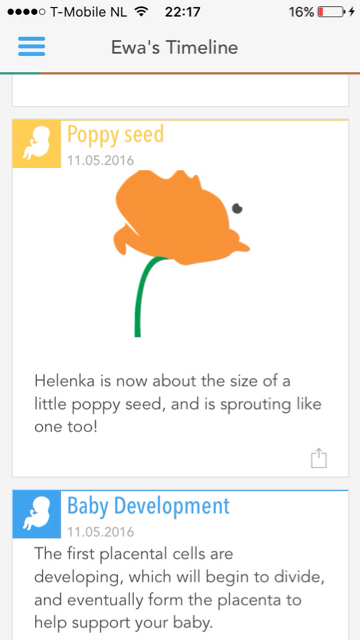Open the Poppy seed card title
This screenshot has width=360, height=640.
(116, 134)
